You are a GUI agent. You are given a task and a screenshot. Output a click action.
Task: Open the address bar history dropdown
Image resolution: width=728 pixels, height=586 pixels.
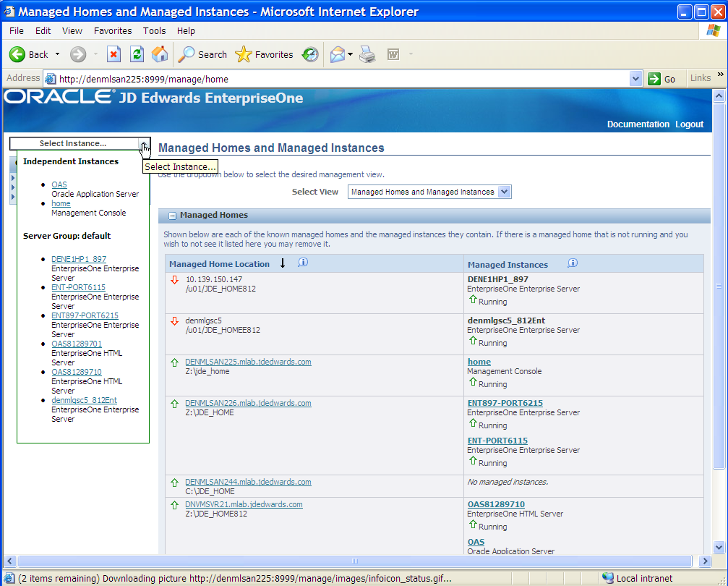pyautogui.click(x=635, y=79)
